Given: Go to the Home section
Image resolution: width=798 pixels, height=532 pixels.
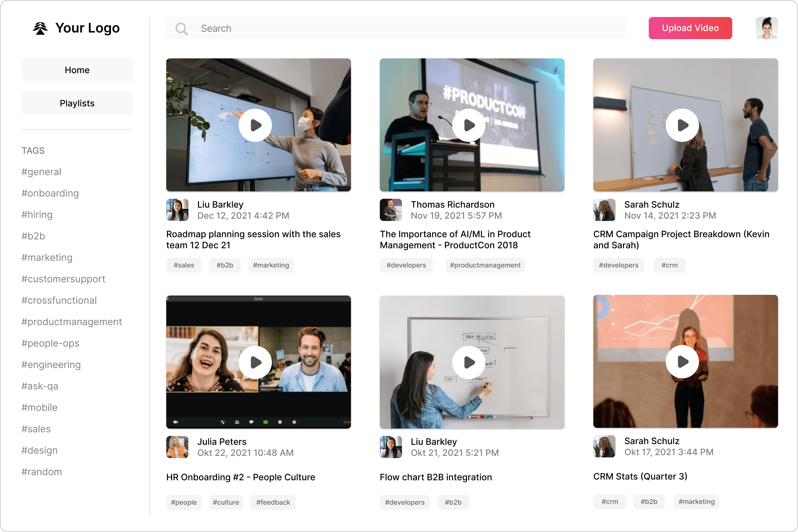Looking at the screenshot, I should click(77, 70).
